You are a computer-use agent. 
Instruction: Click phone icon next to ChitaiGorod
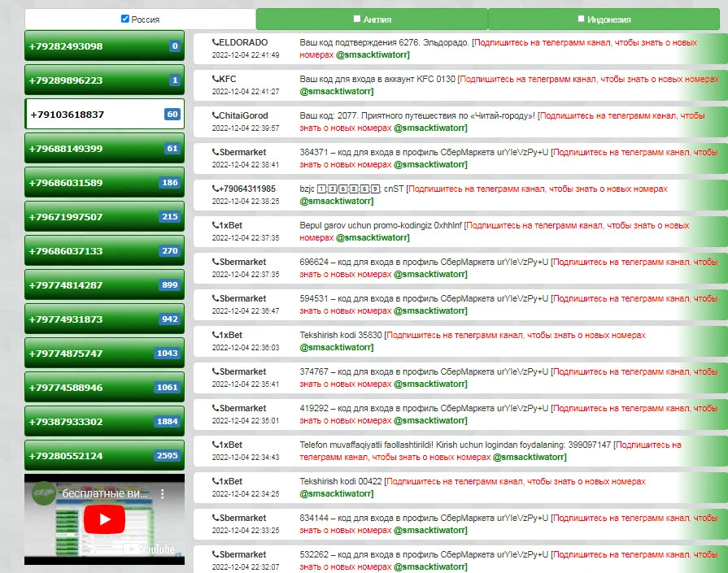(216, 115)
